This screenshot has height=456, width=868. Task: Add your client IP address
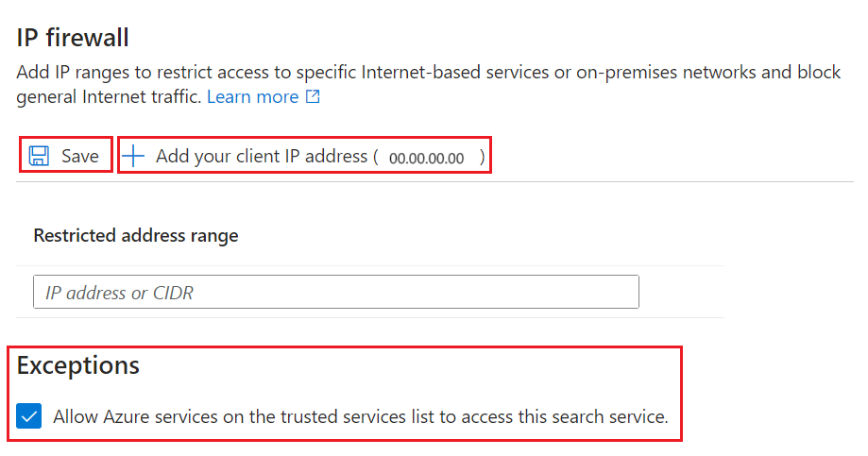coord(304,156)
